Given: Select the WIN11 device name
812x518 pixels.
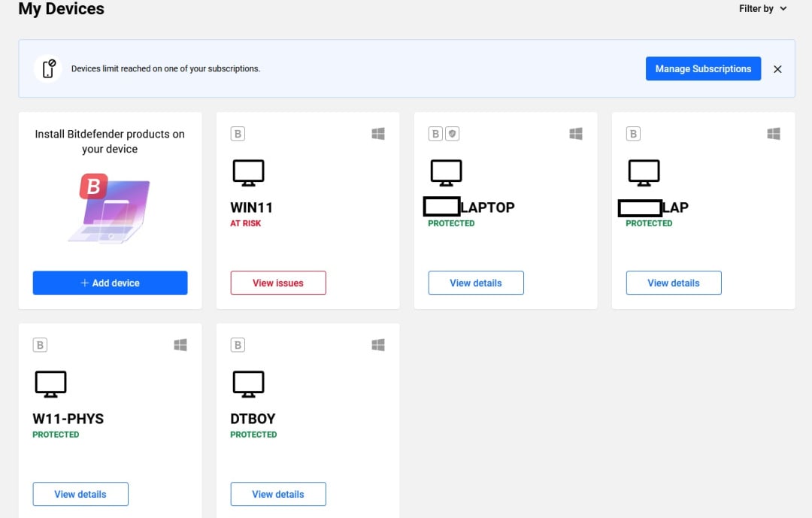Looking at the screenshot, I should [x=252, y=208].
